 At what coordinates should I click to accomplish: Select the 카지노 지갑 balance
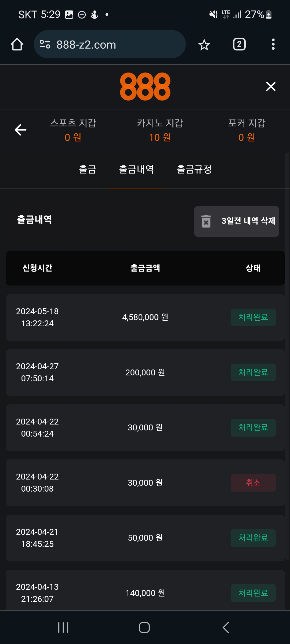click(x=160, y=130)
